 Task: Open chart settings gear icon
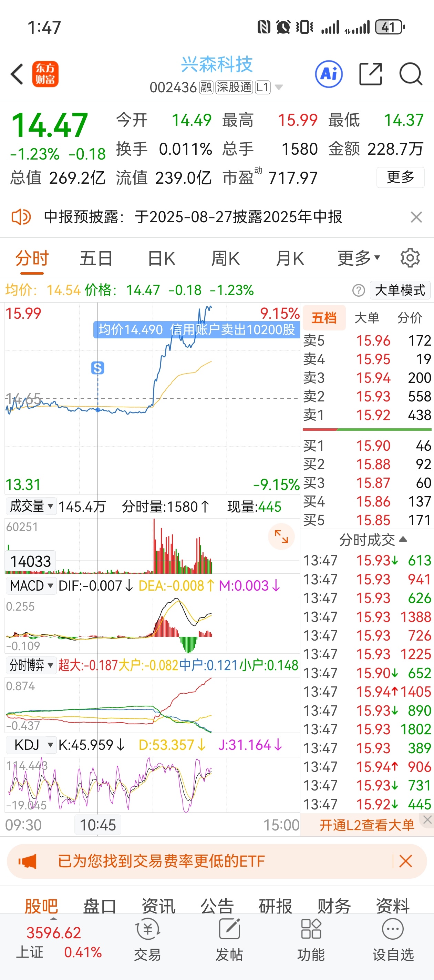point(410,258)
